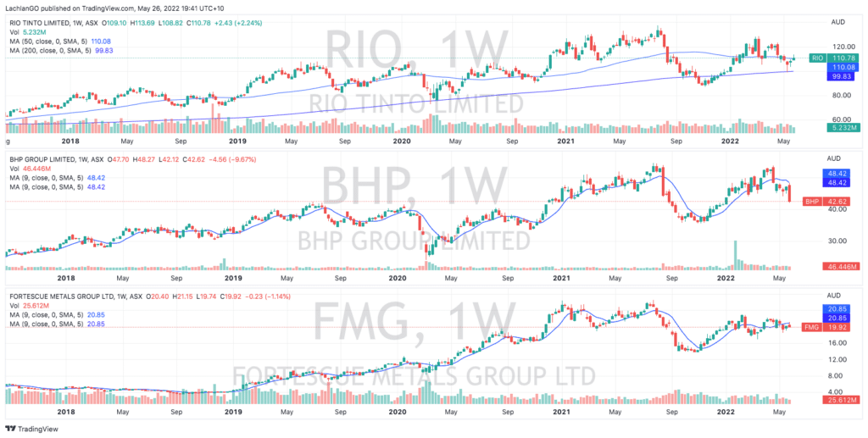
Task: Click the 110.78 last price label
Action: click(842, 58)
